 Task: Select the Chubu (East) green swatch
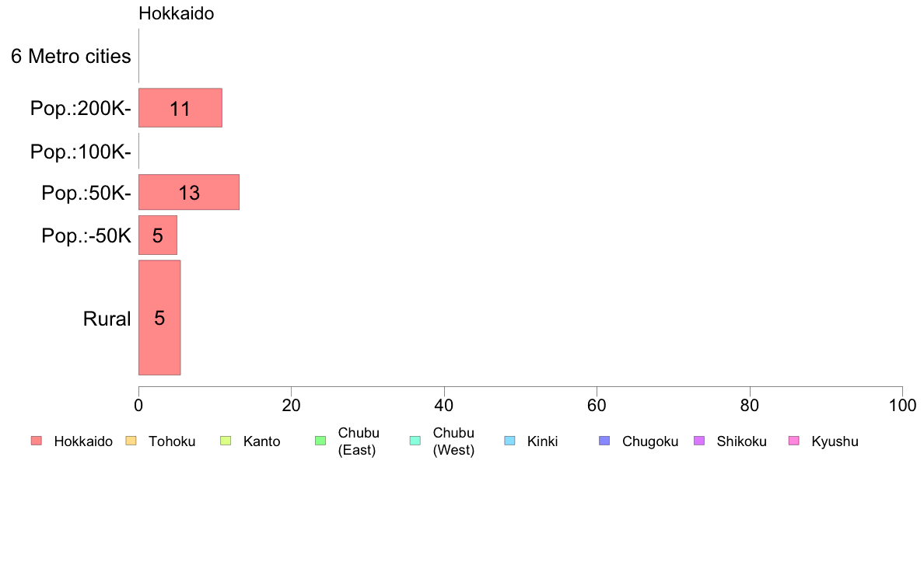point(320,441)
